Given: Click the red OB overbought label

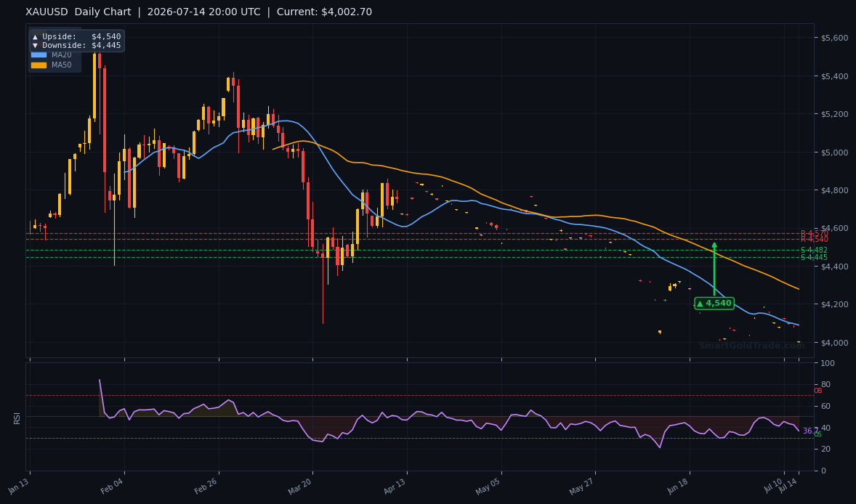Looking at the screenshot, I should (x=817, y=391).
